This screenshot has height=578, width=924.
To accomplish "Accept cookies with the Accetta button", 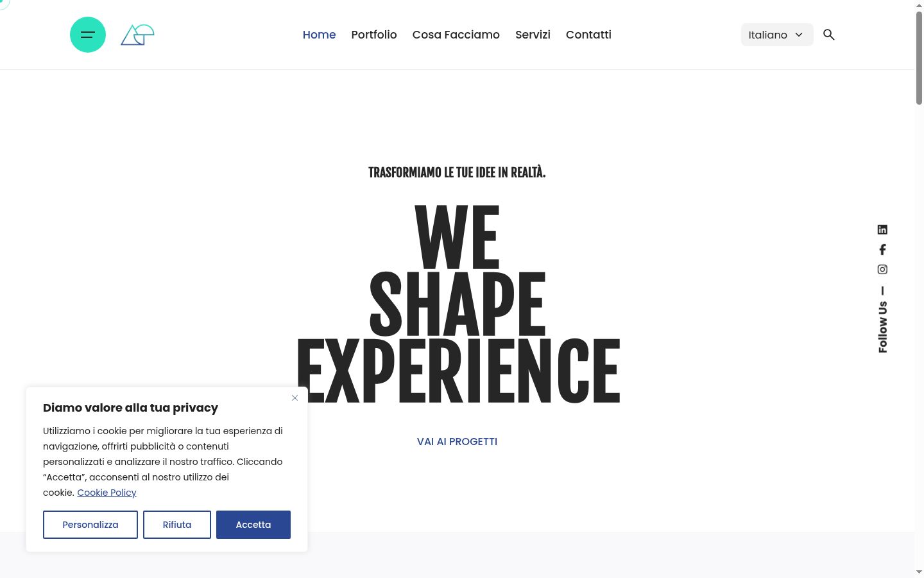I will [253, 525].
